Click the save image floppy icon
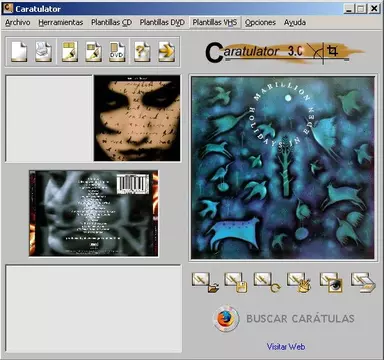This screenshot has width=384, height=360. 236,283
